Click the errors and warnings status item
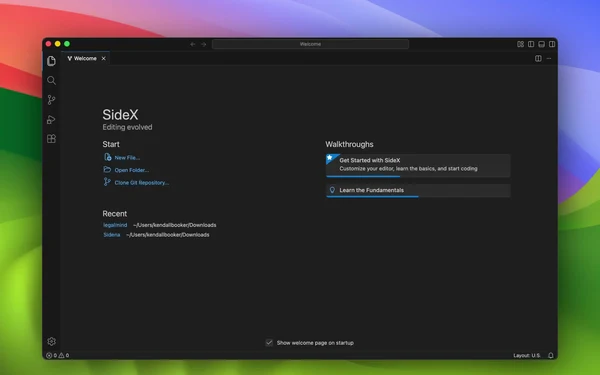Image resolution: width=600 pixels, height=375 pixels. (x=58, y=355)
